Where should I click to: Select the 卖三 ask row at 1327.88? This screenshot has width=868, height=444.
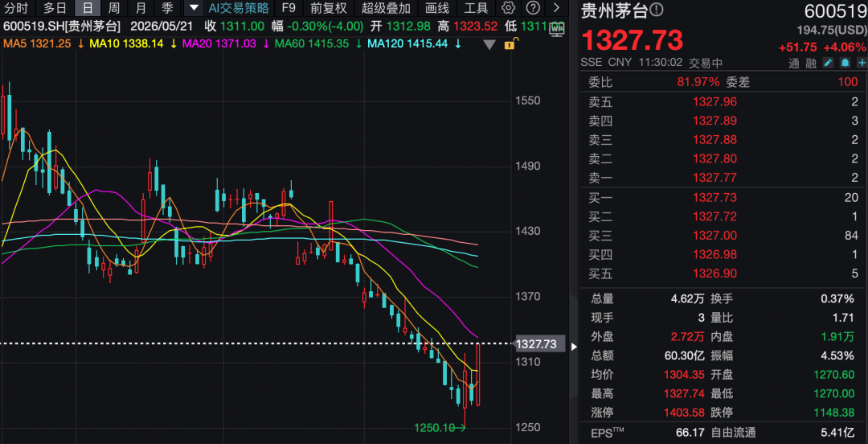pyautogui.click(x=723, y=140)
